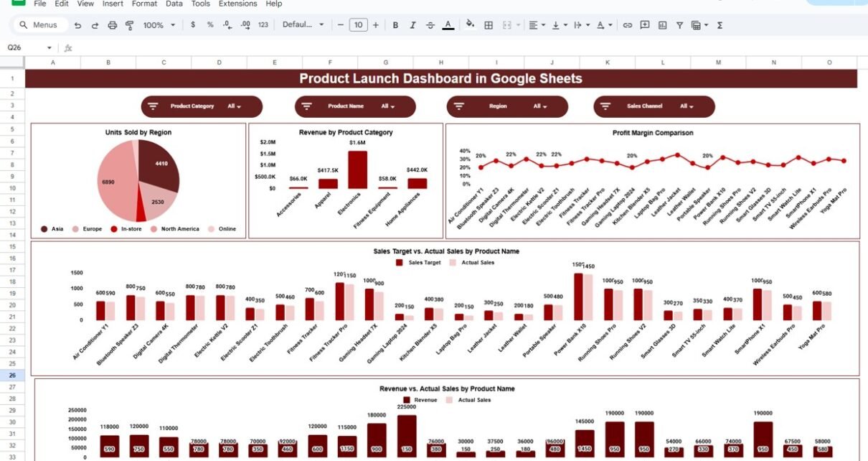This screenshot has height=461, width=868.
Task: Toggle italic formatting
Action: (x=412, y=25)
